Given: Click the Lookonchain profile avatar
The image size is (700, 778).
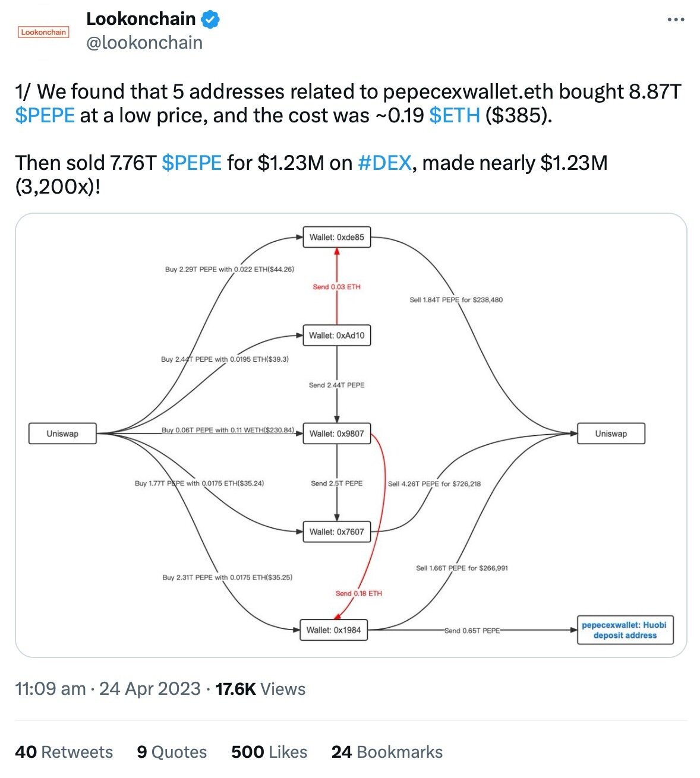Looking at the screenshot, I should 43,32.
